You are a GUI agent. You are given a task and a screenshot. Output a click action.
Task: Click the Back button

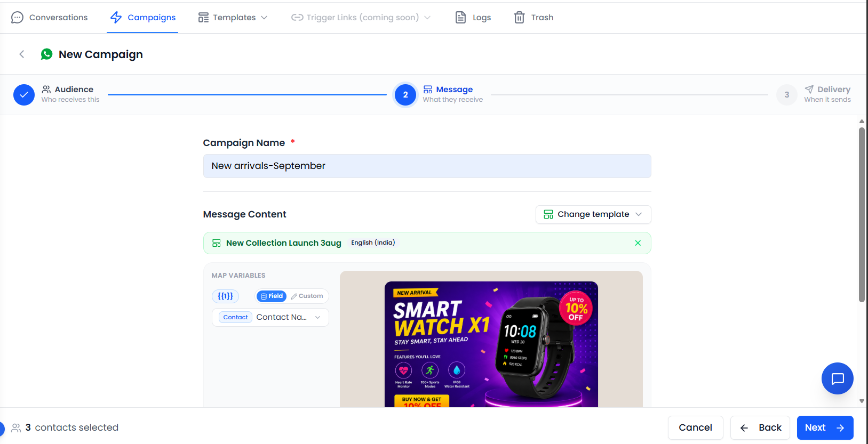click(x=760, y=427)
